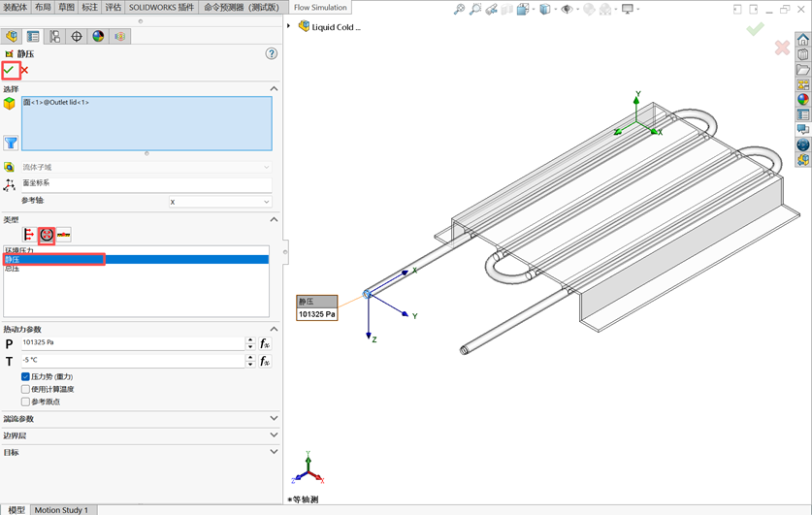Open the View Orientation cube icon

(522, 9)
